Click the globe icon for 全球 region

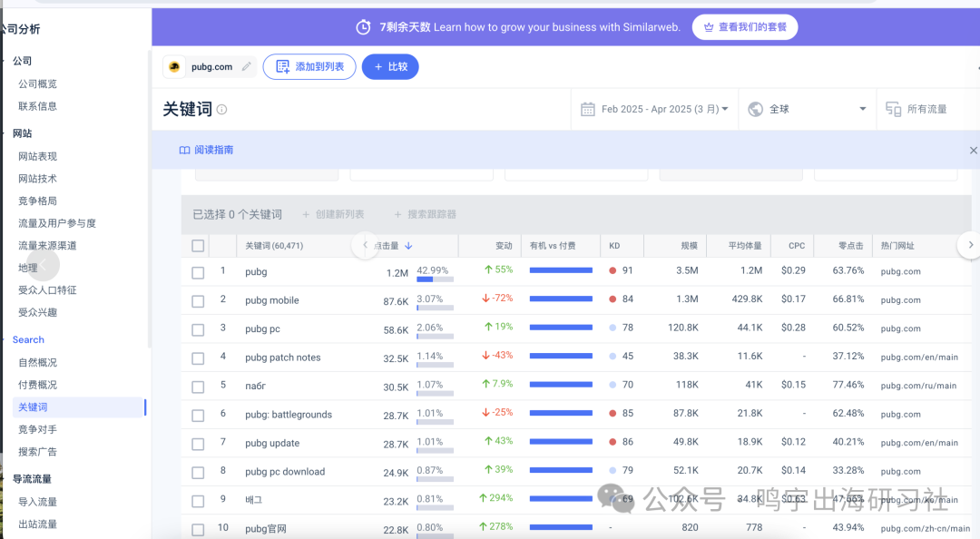click(x=756, y=109)
